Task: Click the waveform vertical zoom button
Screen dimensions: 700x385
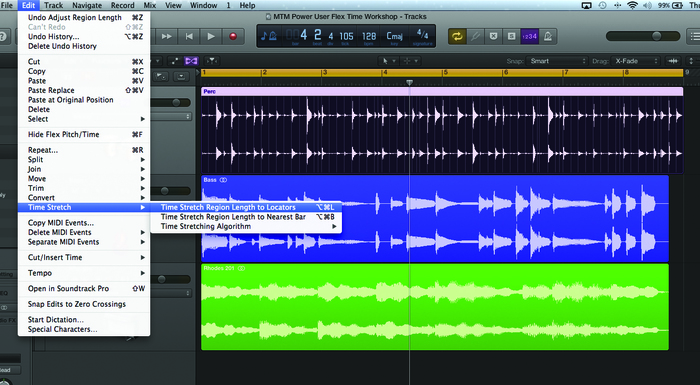Action: [x=673, y=61]
